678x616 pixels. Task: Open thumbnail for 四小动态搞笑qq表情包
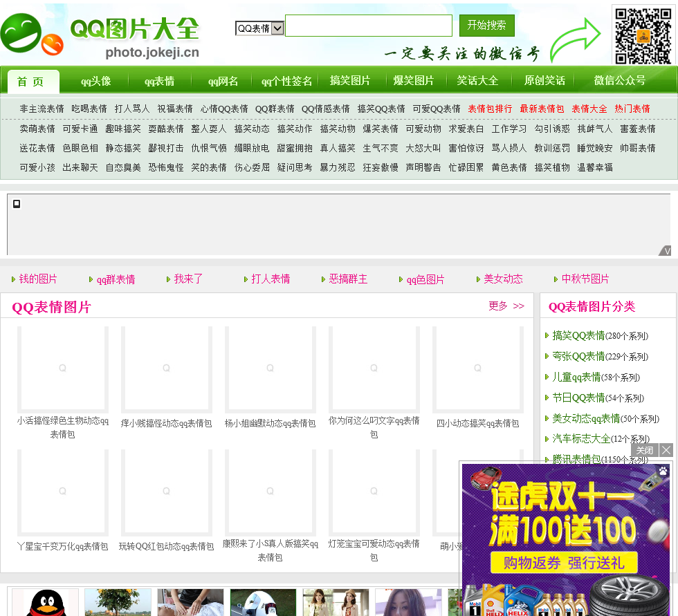pos(478,368)
